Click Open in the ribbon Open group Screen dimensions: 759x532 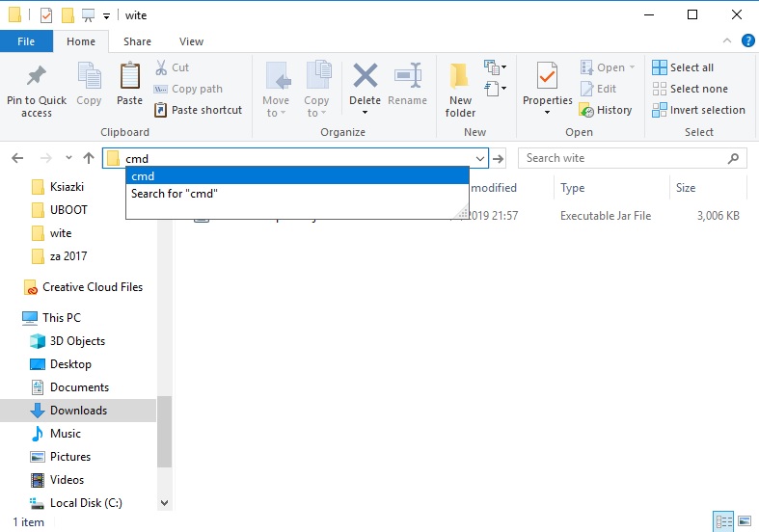tap(607, 67)
